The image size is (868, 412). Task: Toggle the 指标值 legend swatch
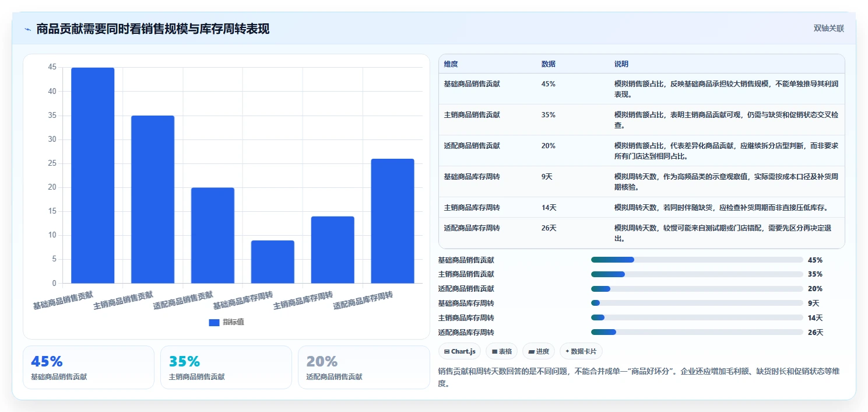[x=214, y=322]
